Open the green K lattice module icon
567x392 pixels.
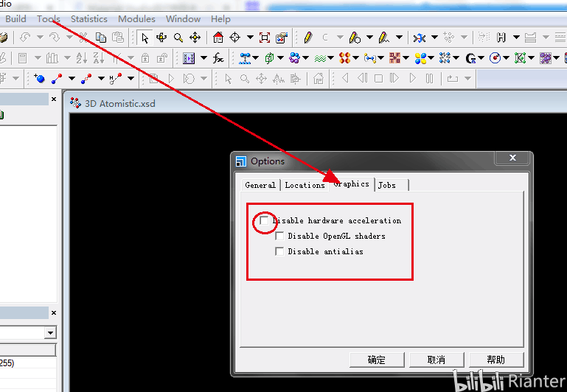click(520, 57)
